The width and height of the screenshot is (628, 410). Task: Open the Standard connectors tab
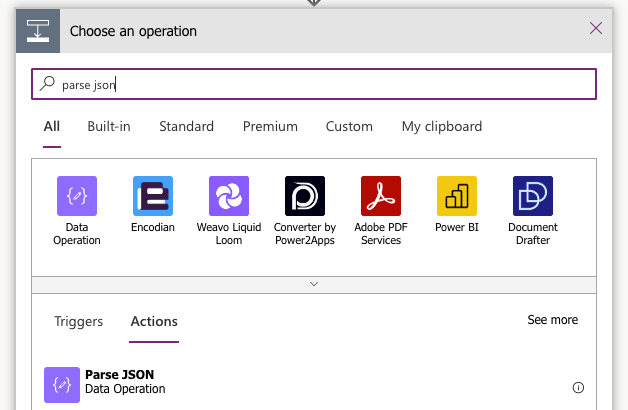pyautogui.click(x=186, y=127)
